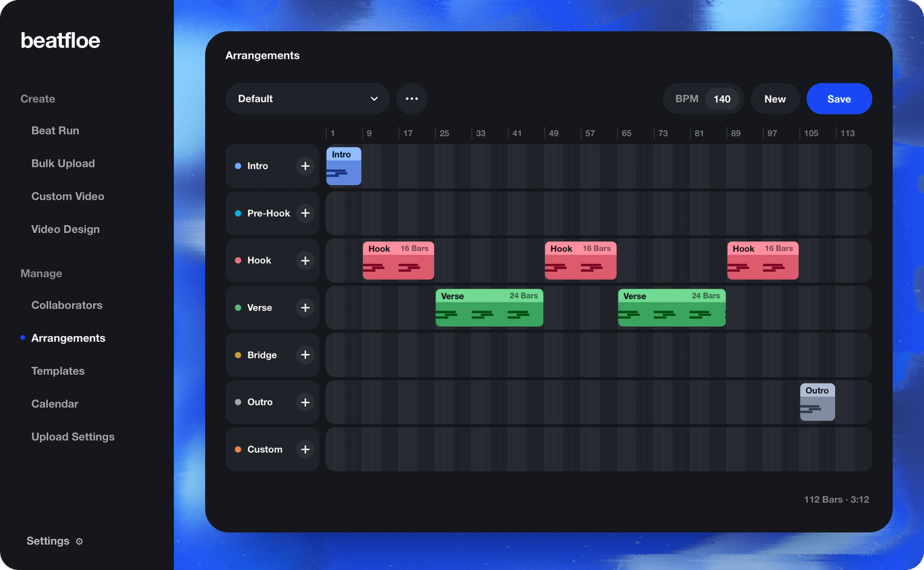
Task: Click the 112 Bars · 3:12 total
Action: coord(836,500)
